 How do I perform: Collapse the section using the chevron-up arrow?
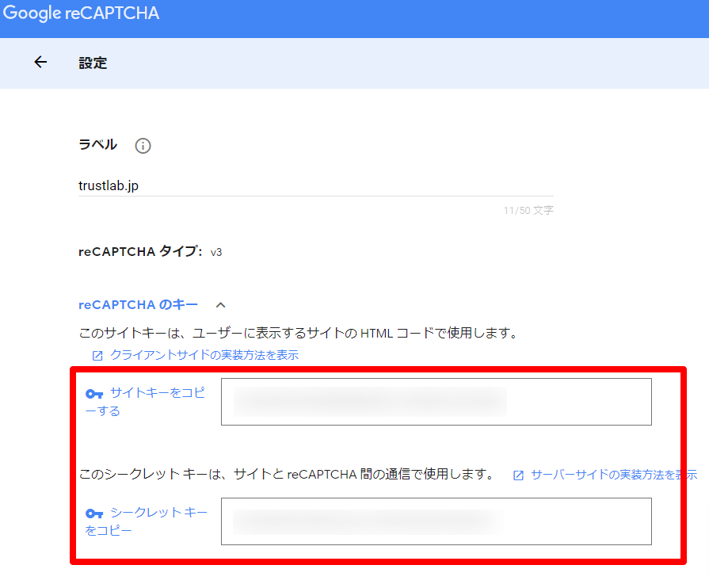[221, 305]
